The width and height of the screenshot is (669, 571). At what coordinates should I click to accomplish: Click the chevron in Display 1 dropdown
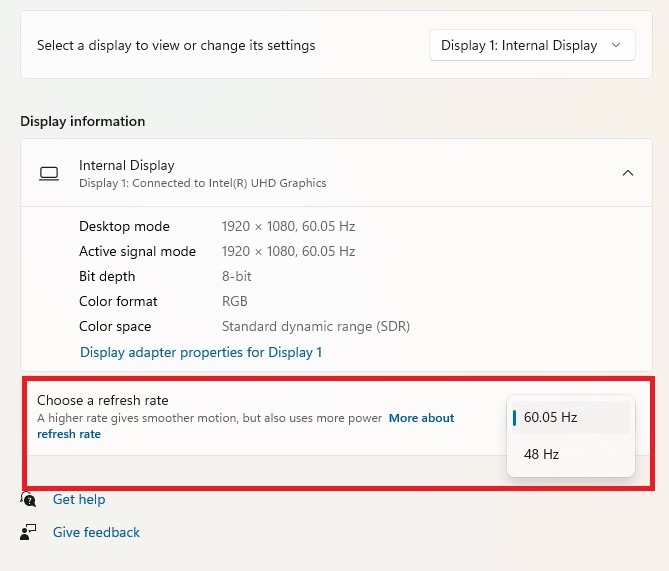pyautogui.click(x=616, y=46)
